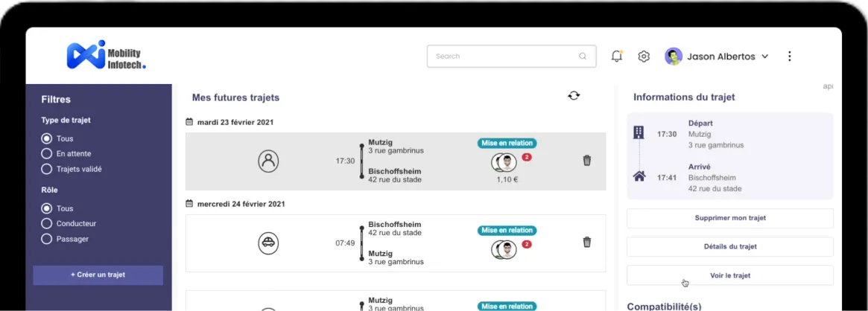Click calendar icon beside mercredi 24 février 2021
868x311 pixels.
[x=189, y=204]
